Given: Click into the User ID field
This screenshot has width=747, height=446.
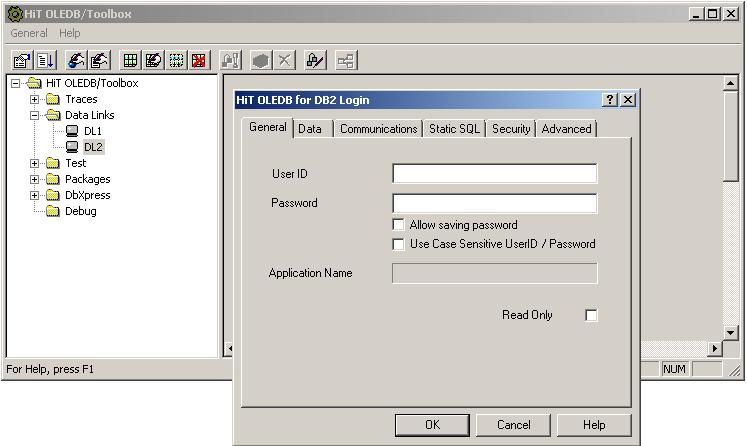Looking at the screenshot, I should pyautogui.click(x=495, y=173).
